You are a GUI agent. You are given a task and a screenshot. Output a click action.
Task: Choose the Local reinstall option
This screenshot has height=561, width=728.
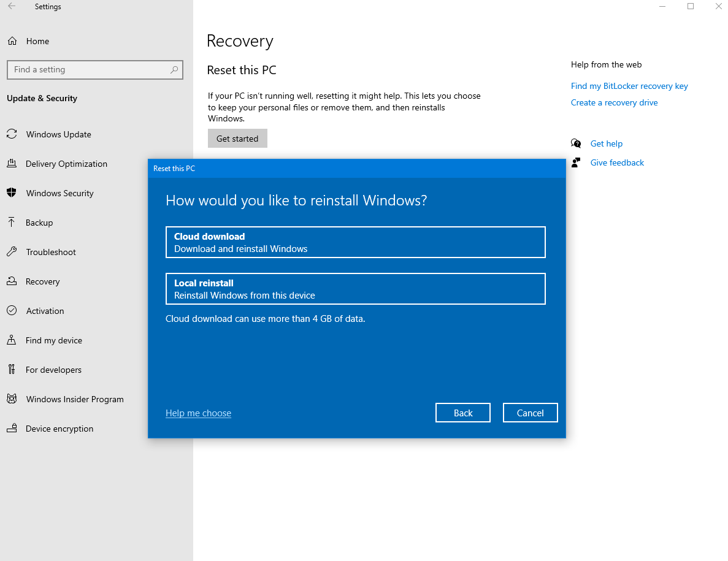355,289
